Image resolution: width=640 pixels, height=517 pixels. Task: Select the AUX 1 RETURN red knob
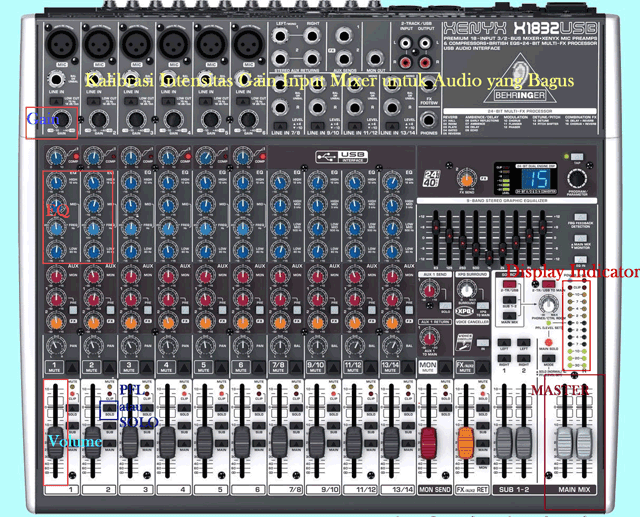click(429, 339)
